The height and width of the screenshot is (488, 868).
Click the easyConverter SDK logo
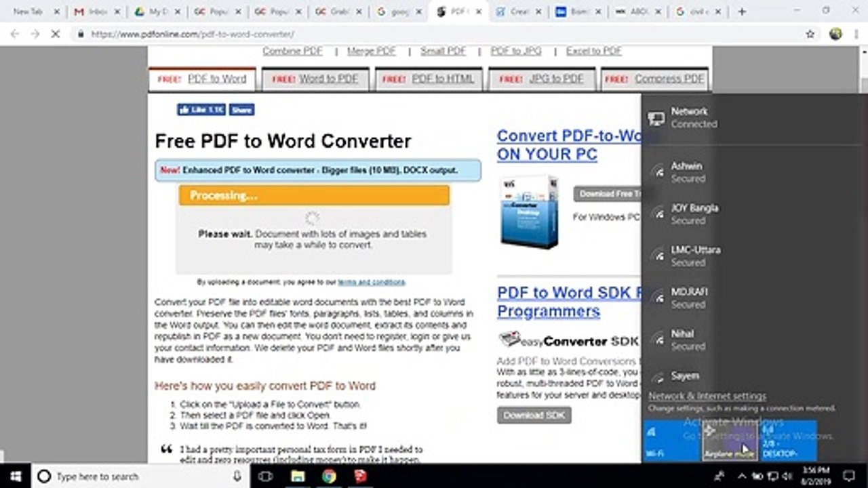(568, 340)
